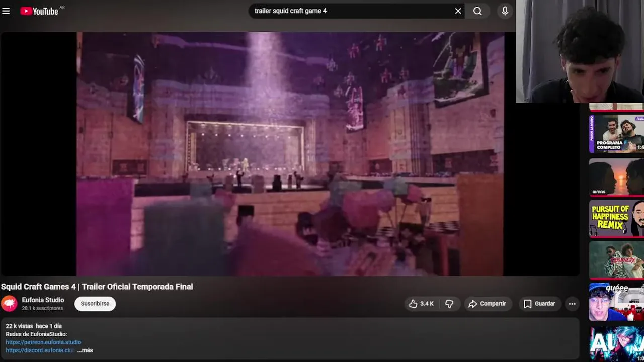Select the video title 'Squid Craft Games 4 | Trailer Oficial Temporada Final'

pos(97,287)
